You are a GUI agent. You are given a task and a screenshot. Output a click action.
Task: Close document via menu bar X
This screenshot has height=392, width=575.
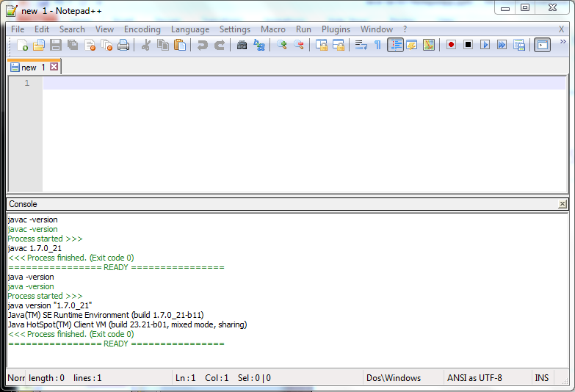pyautogui.click(x=561, y=29)
